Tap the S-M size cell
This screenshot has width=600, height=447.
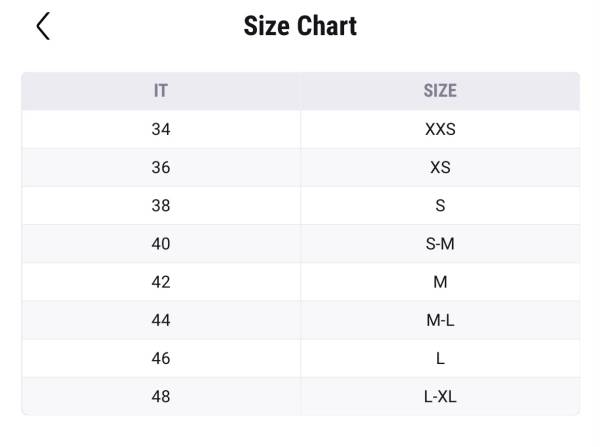pyautogui.click(x=440, y=244)
